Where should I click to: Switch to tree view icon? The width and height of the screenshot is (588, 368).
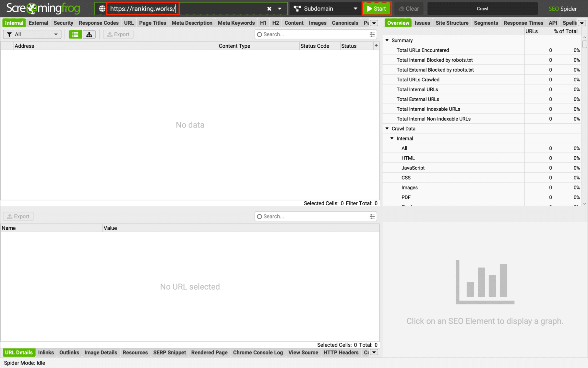point(89,34)
